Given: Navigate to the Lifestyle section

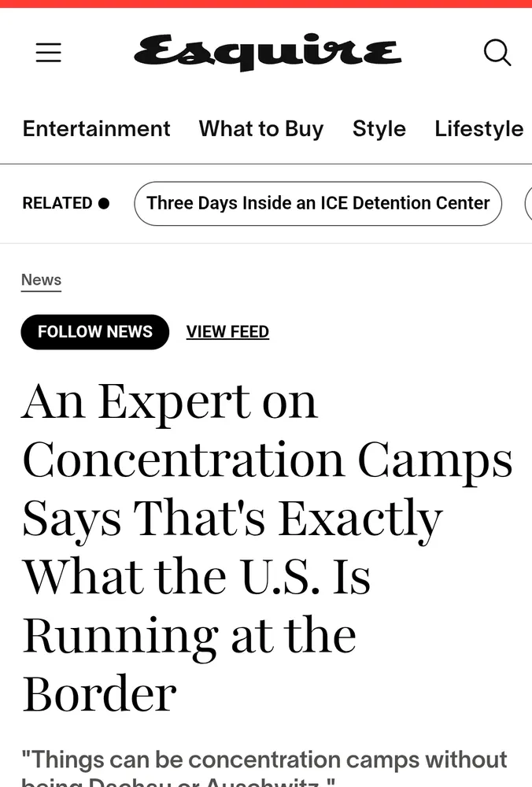Looking at the screenshot, I should 478,128.
